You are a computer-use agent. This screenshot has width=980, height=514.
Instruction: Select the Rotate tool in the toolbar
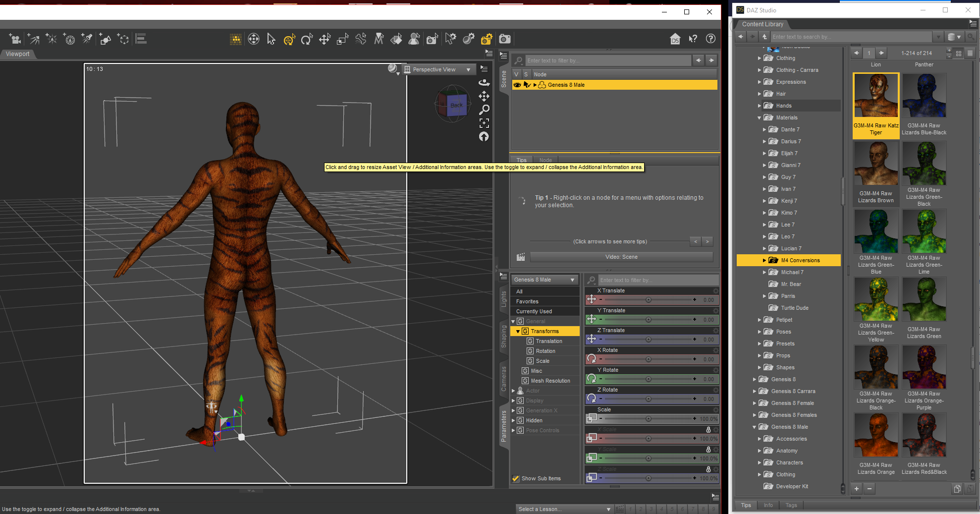pos(307,39)
